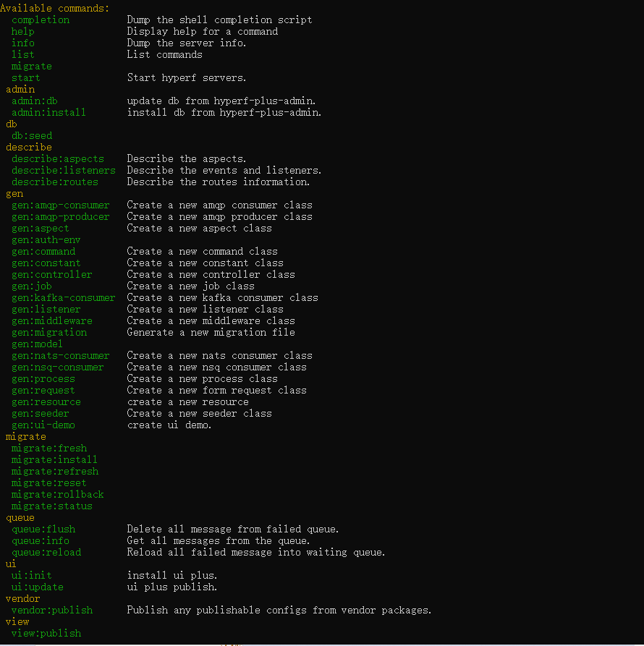The image size is (644, 646).
Task: Click the 'gen:aspect' command
Action: [x=41, y=229]
